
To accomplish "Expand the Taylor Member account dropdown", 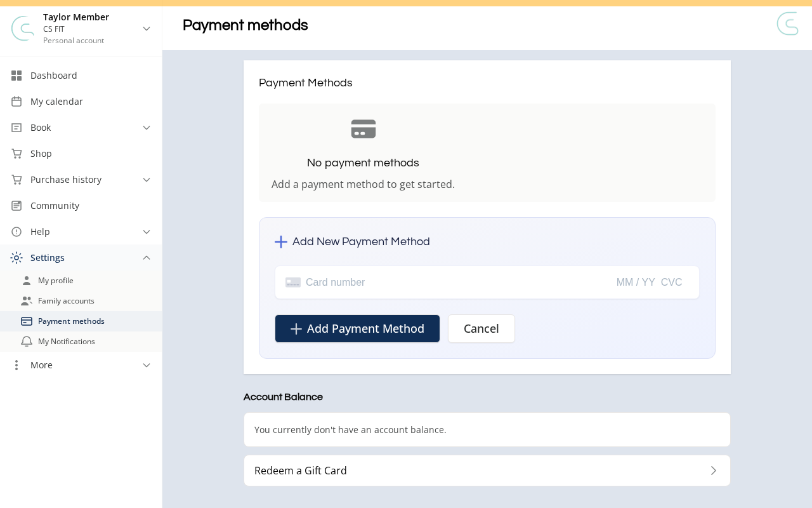I will click(147, 29).
